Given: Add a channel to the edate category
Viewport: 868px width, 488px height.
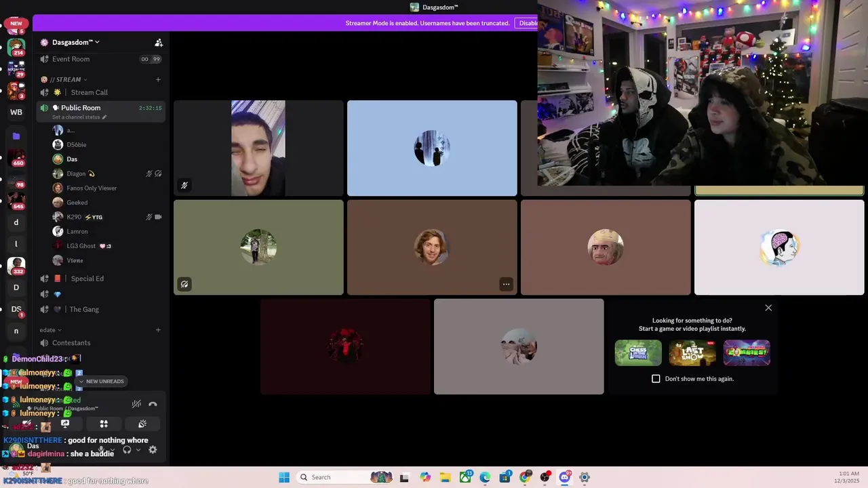Looking at the screenshot, I should 158,330.
